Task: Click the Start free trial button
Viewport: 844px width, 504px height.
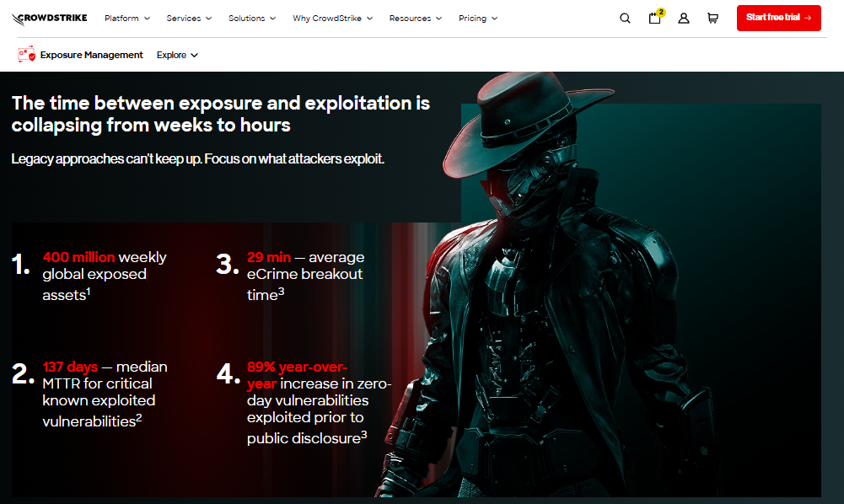Action: coord(778,18)
